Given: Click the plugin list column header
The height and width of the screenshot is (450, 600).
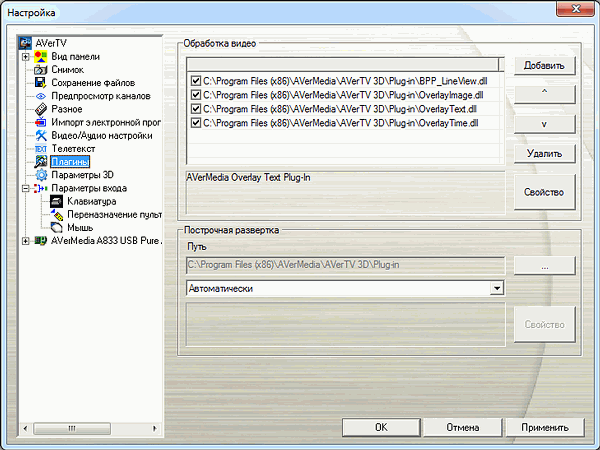Looking at the screenshot, I should 343,64.
